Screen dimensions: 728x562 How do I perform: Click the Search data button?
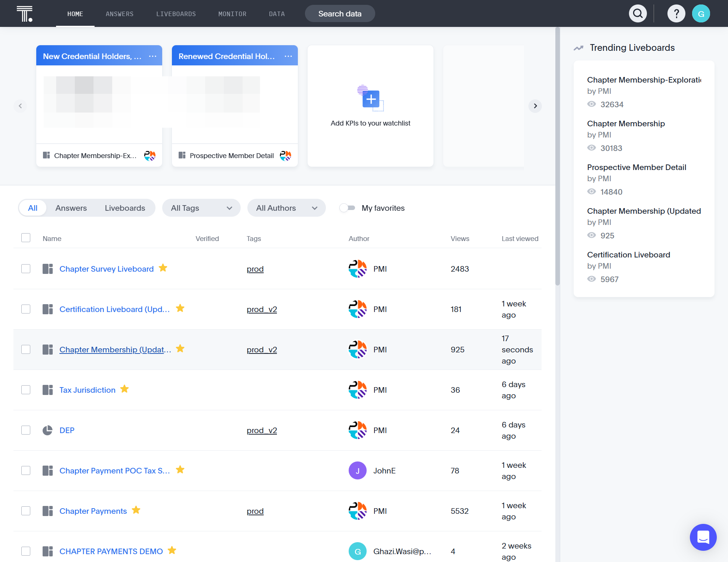click(x=340, y=14)
